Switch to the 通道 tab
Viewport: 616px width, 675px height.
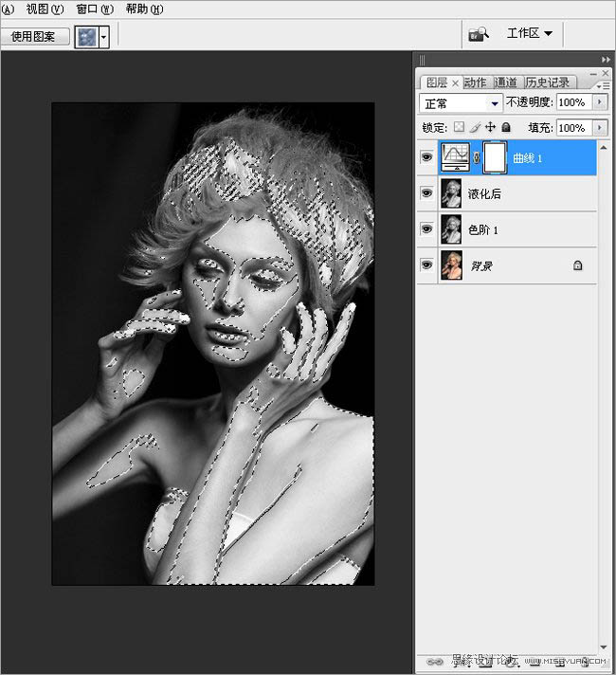point(505,82)
